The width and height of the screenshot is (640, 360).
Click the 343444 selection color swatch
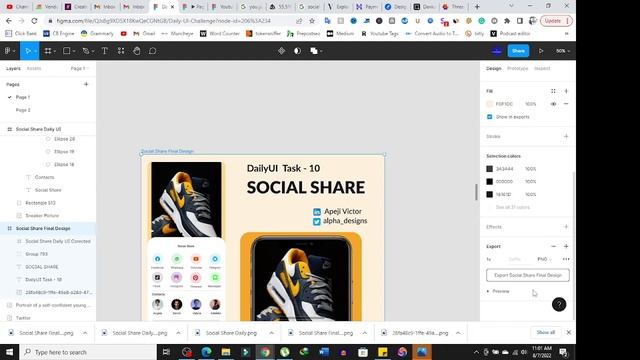(x=489, y=169)
